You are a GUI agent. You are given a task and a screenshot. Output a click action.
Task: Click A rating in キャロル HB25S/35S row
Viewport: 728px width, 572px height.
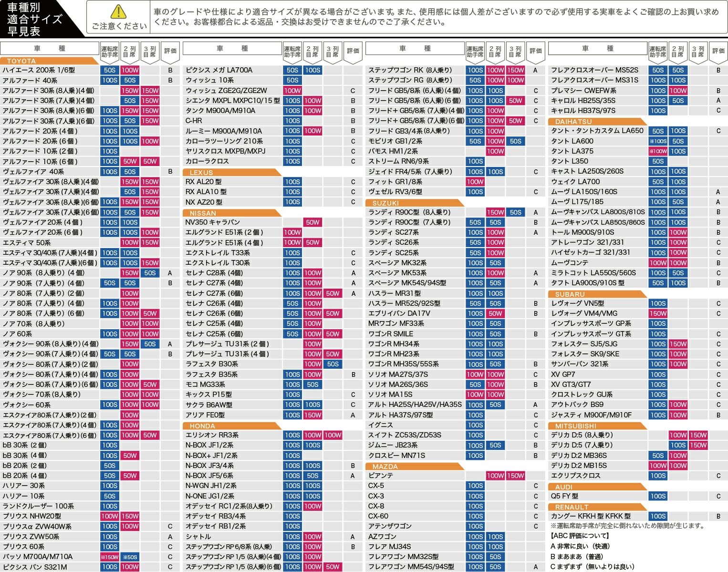(718, 101)
